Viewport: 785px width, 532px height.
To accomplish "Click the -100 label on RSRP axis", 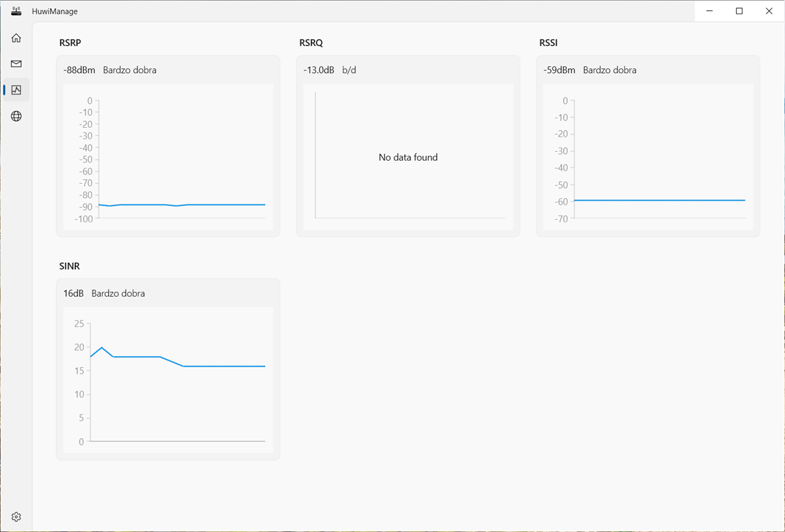I will 84,219.
